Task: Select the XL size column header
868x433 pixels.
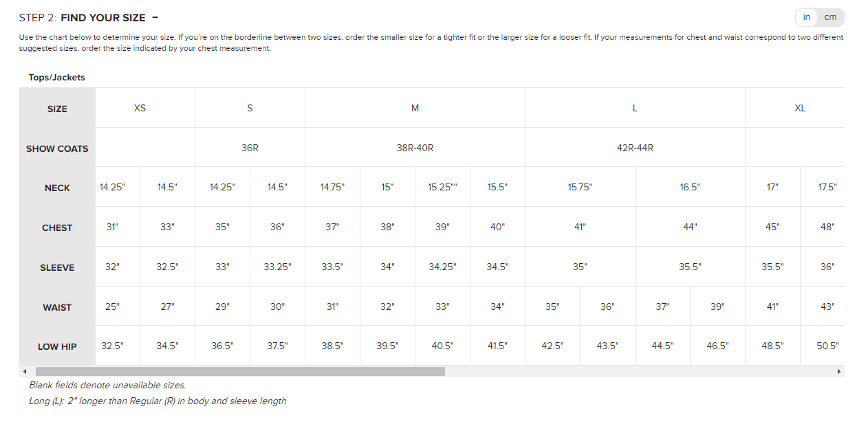Action: coord(799,108)
